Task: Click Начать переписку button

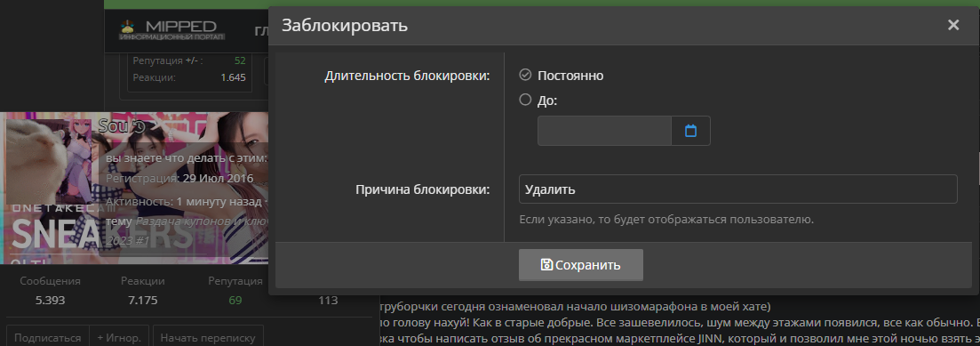Action: tap(208, 337)
